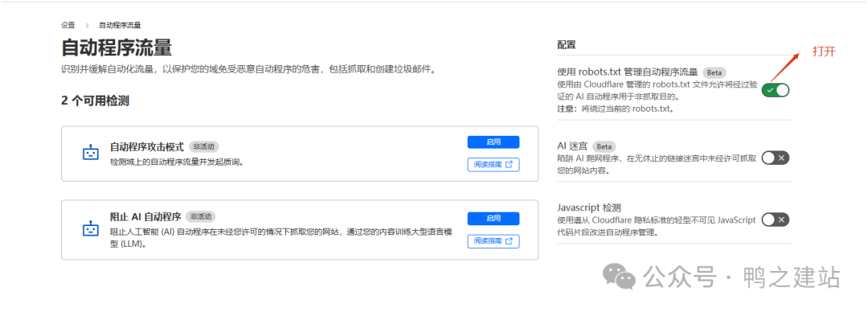Click the 非活动 badge of 自动程序攻击模式
This screenshot has width=868, height=312.
pyautogui.click(x=204, y=147)
